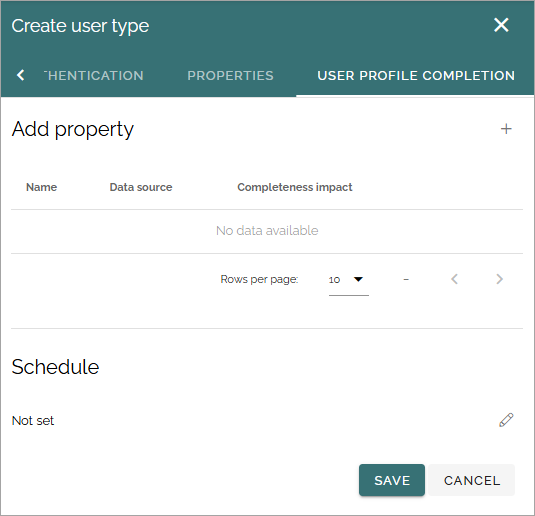Click the Schedule section heading
The image size is (535, 516).
click(x=55, y=367)
